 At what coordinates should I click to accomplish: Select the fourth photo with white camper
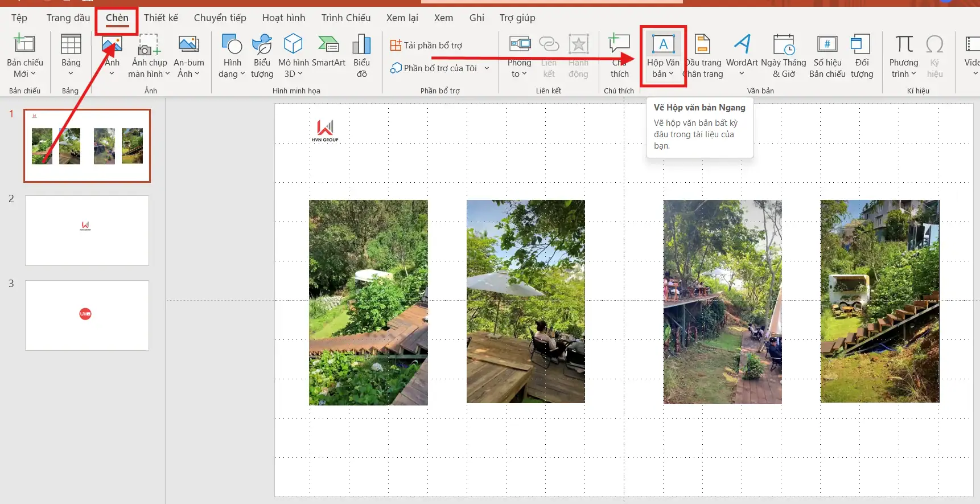tap(880, 301)
